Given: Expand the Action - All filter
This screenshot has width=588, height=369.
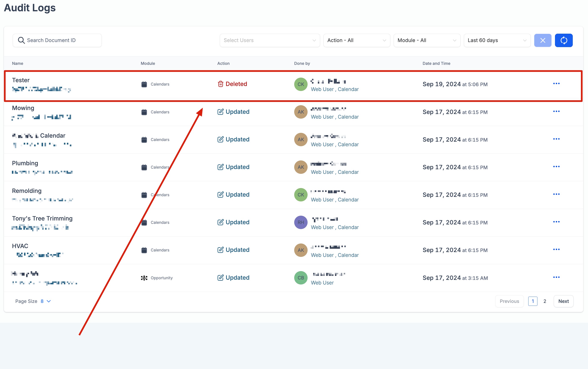Looking at the screenshot, I should (x=356, y=40).
